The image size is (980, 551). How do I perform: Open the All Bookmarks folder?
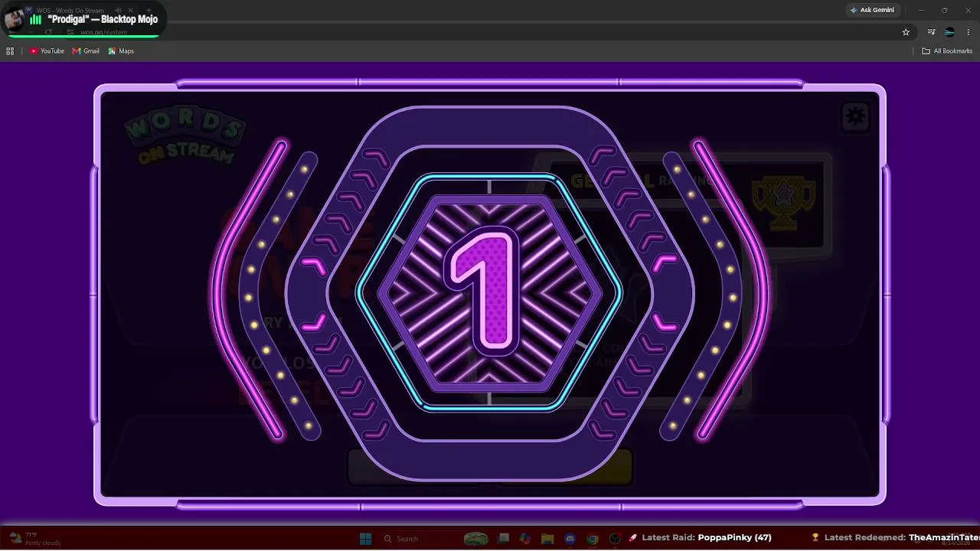click(x=947, y=51)
